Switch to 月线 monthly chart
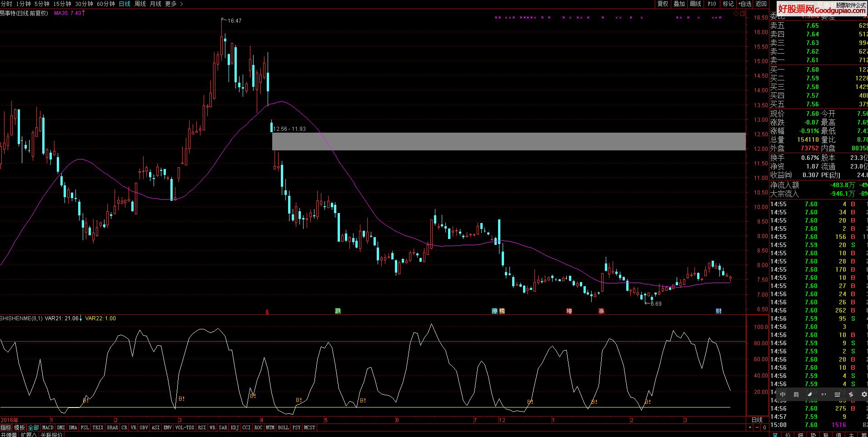 click(x=155, y=4)
